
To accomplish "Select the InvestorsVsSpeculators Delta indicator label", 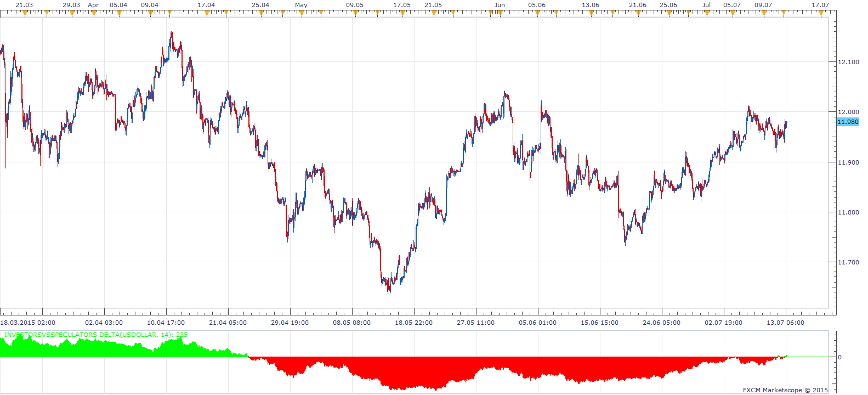I will 96,335.
